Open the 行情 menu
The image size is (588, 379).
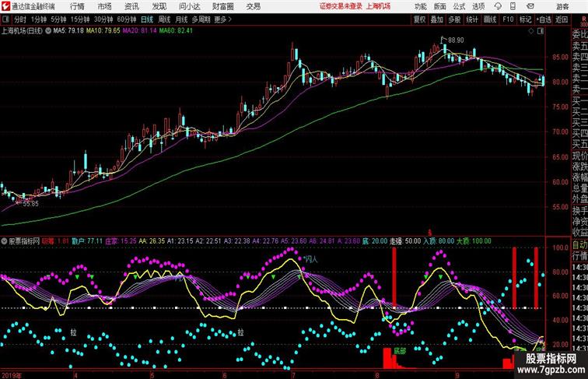point(77,6)
